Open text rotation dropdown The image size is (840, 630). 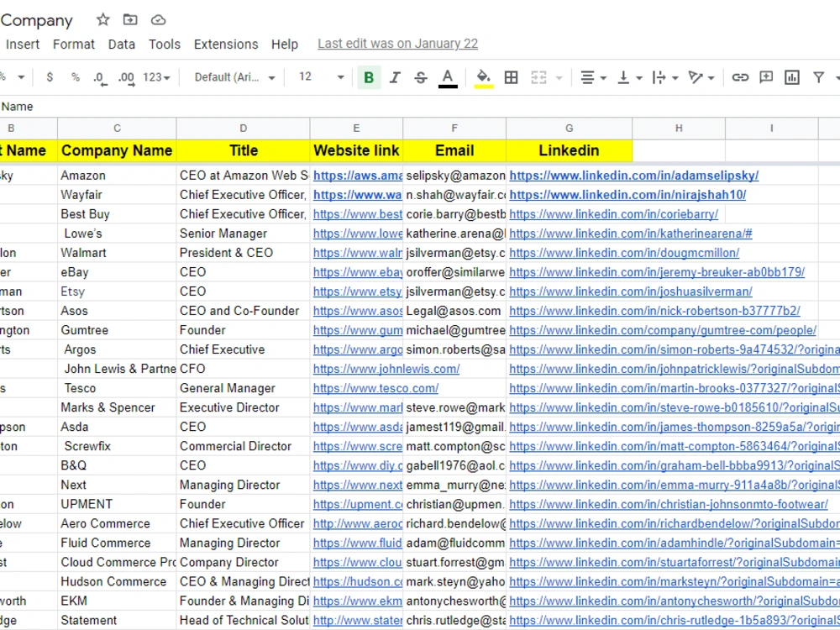point(701,77)
